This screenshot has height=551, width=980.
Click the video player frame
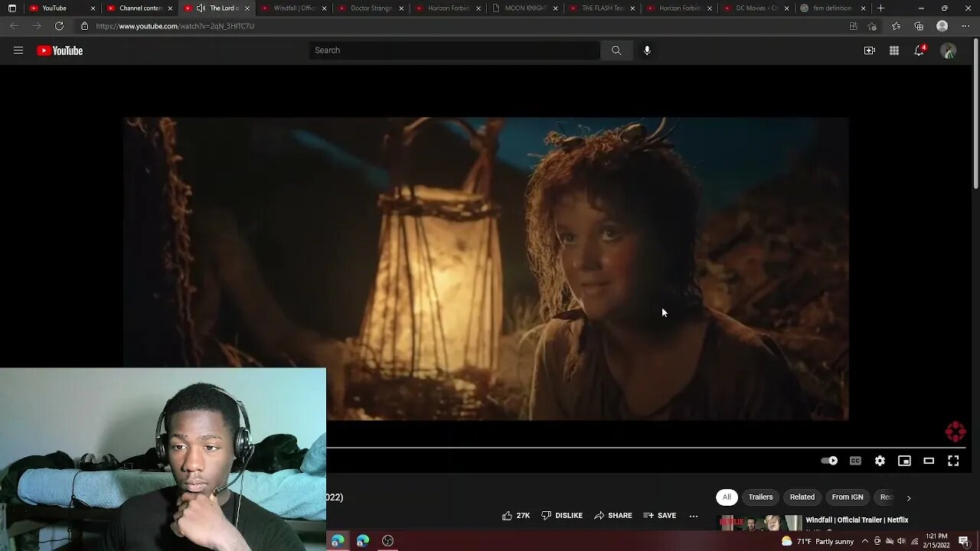pos(486,269)
